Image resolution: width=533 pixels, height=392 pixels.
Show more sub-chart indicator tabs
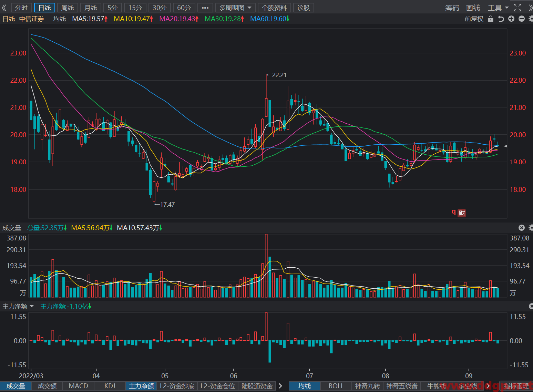(x=280, y=386)
